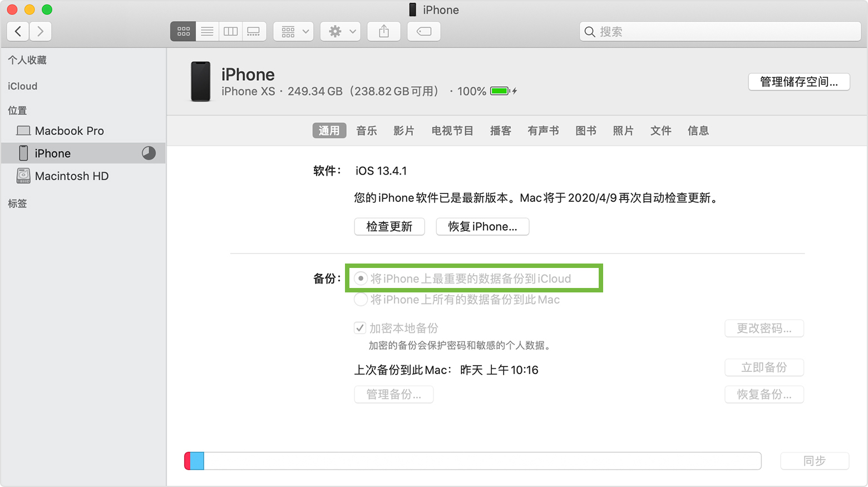Click the software up-to-date status message
This screenshot has height=487, width=868.
[537, 198]
